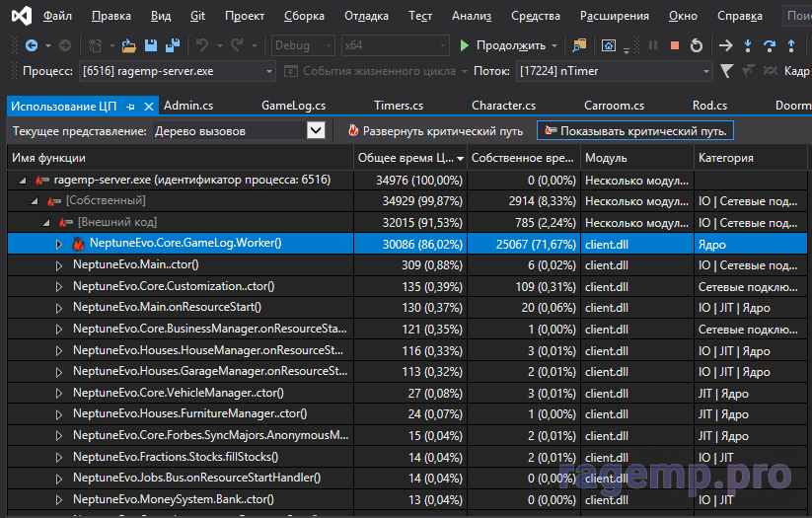Switch to the Carroom.cs tab
Viewport: 812px width, 518px height.
point(614,106)
